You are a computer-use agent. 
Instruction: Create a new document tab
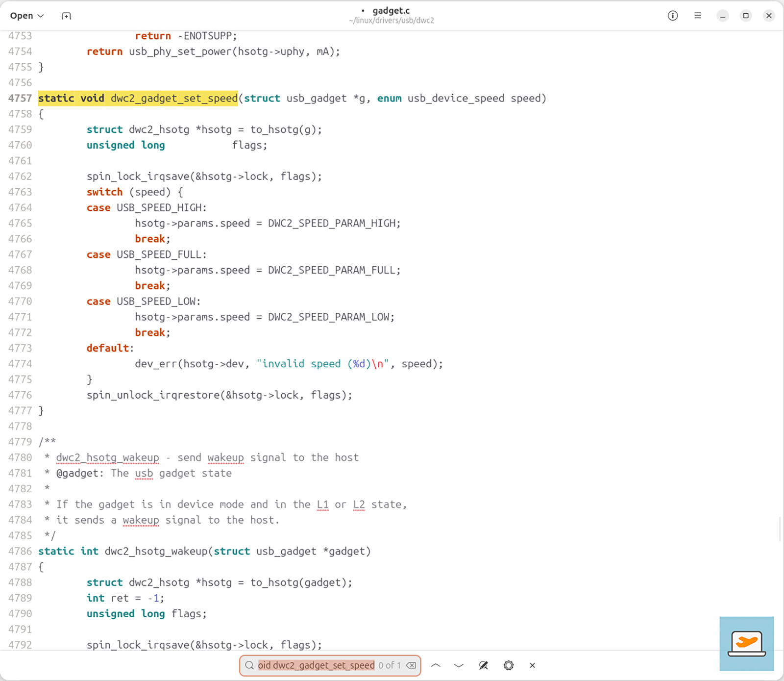(66, 16)
